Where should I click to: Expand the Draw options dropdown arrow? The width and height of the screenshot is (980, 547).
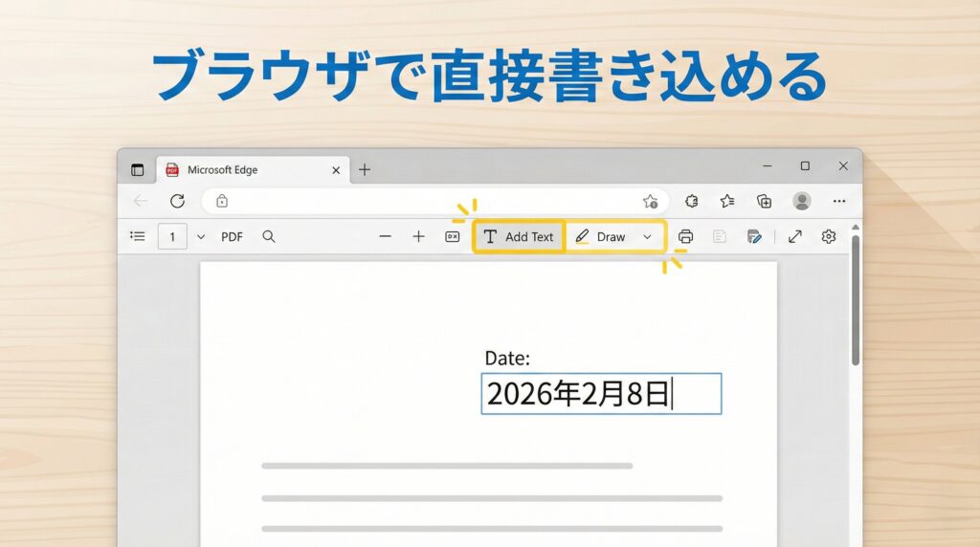[648, 237]
